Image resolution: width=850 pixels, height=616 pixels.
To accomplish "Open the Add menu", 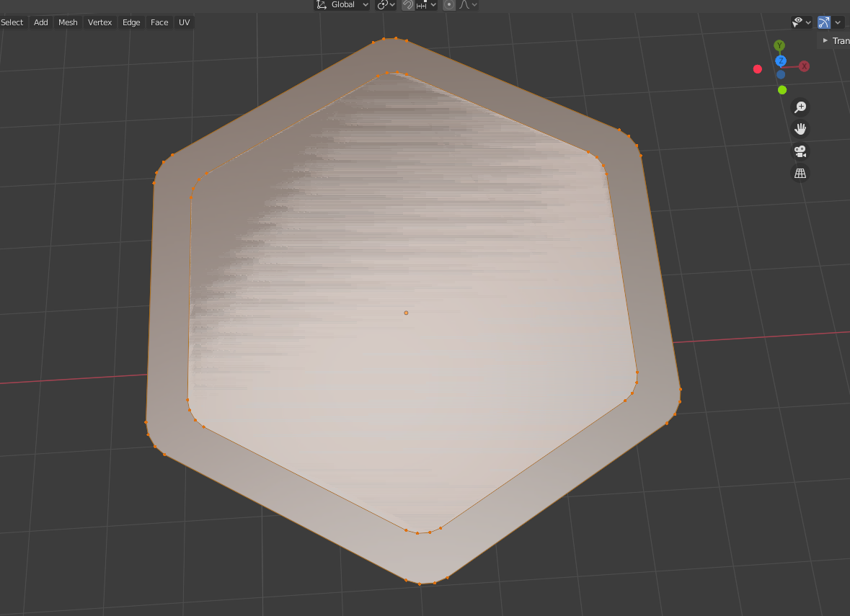I will click(x=40, y=22).
